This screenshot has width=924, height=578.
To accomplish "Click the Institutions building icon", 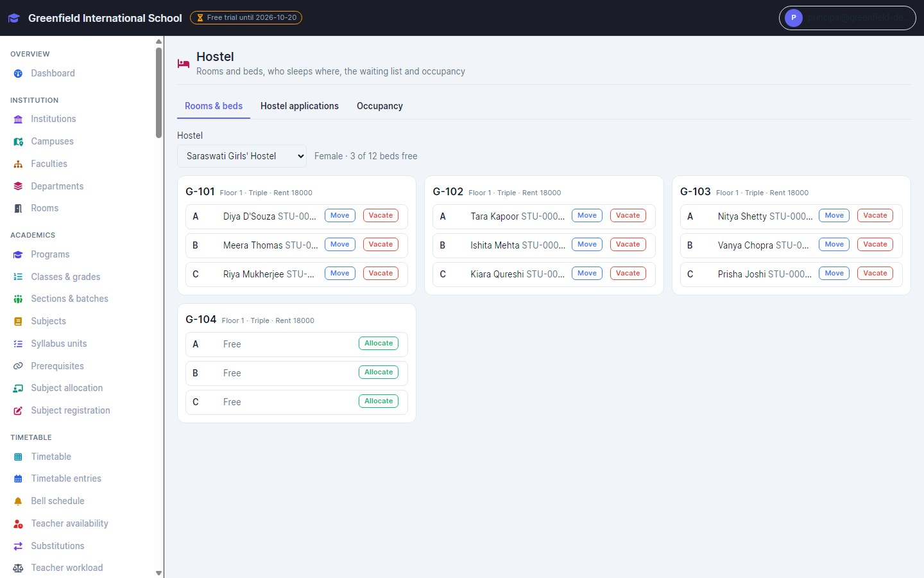I will coord(18,119).
